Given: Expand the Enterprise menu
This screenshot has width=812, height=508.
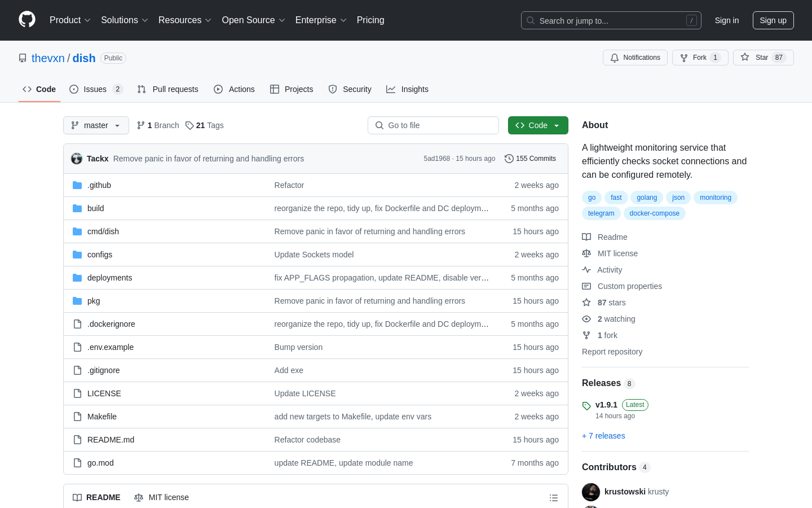Looking at the screenshot, I should (x=320, y=20).
